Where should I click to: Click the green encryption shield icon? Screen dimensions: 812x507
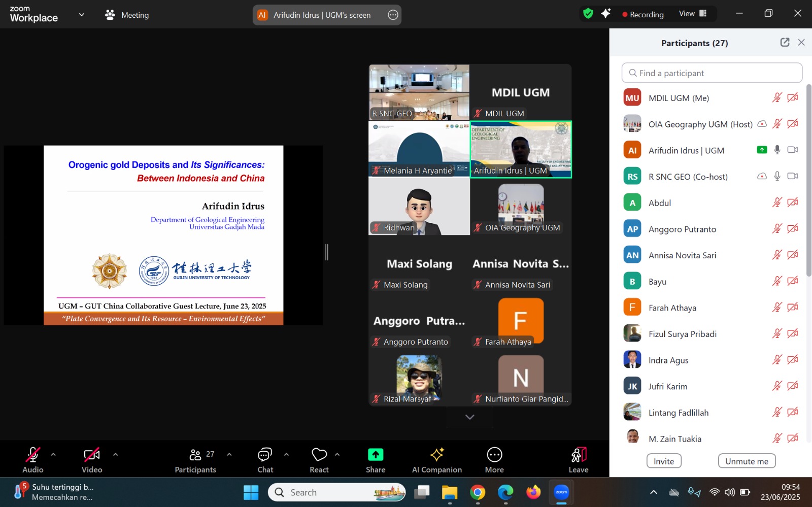(588, 14)
